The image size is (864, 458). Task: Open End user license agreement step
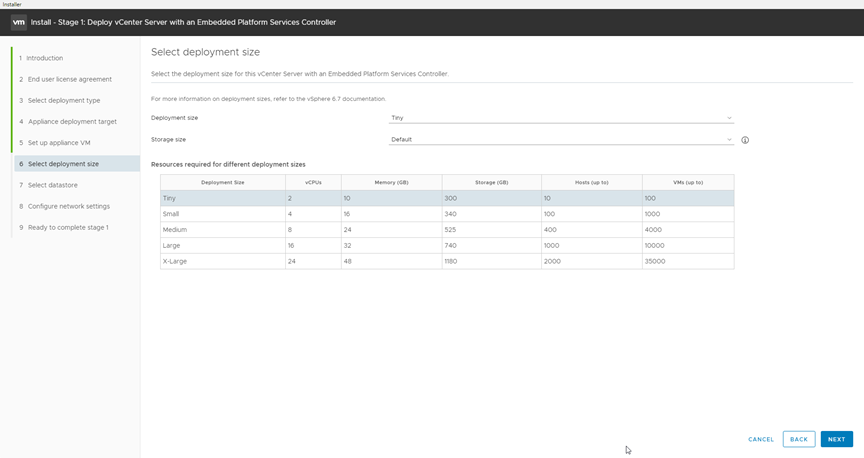pyautogui.click(x=69, y=79)
